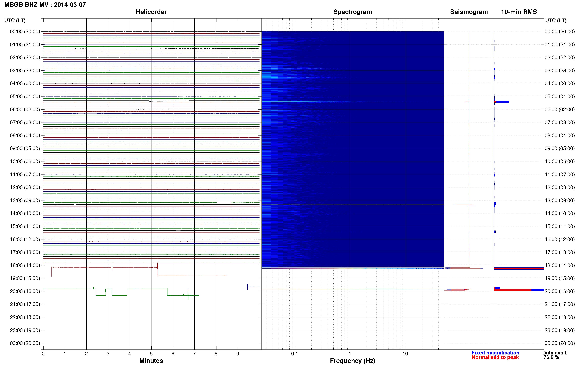Click the 'Data avail.' label
The image size is (588, 368).
pyautogui.click(x=555, y=353)
